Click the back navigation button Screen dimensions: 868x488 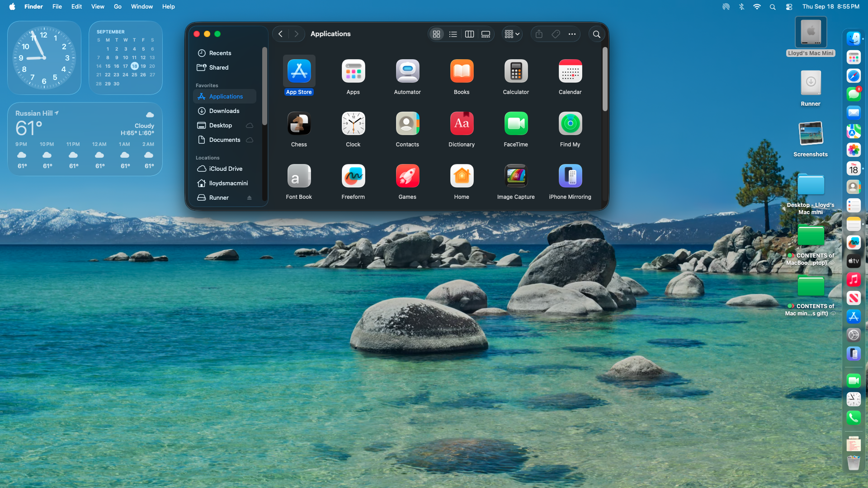tap(280, 34)
